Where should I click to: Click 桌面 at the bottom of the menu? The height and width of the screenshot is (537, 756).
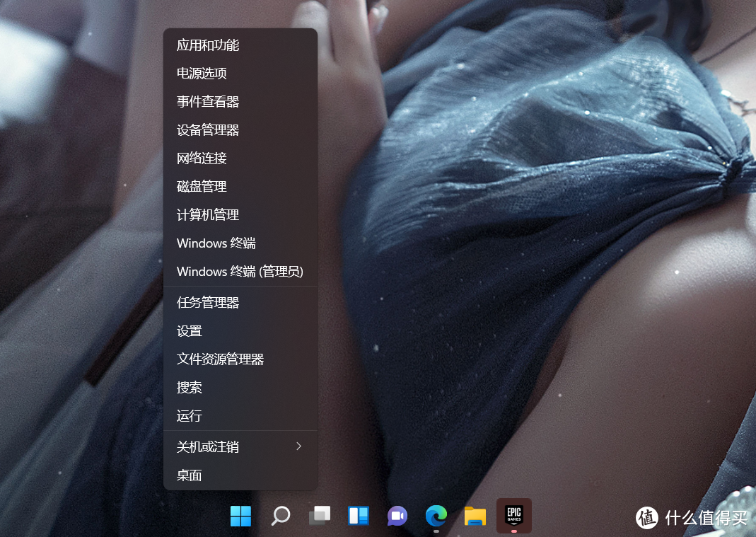tap(188, 475)
